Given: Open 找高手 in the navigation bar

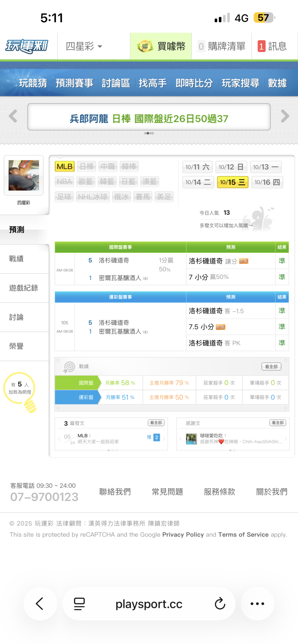Looking at the screenshot, I should tap(153, 83).
